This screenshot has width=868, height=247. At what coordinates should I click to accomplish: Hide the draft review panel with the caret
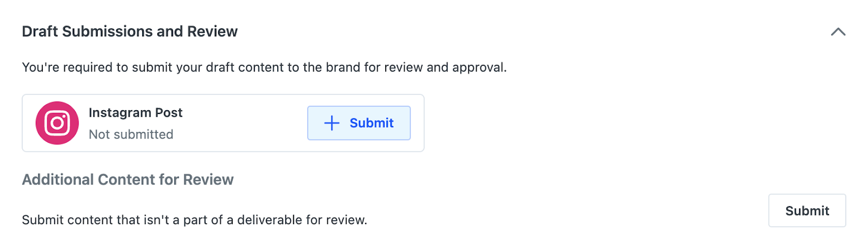click(838, 31)
